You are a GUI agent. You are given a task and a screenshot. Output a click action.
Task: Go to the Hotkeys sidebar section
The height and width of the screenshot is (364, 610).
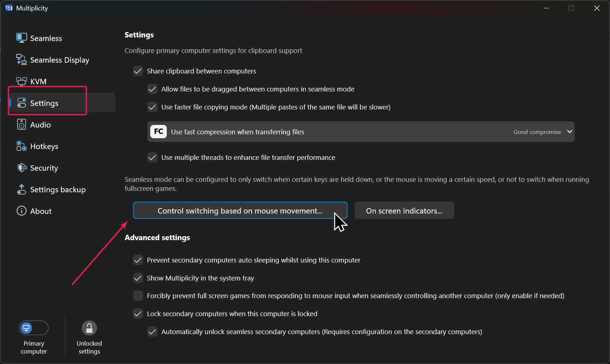[x=44, y=147]
